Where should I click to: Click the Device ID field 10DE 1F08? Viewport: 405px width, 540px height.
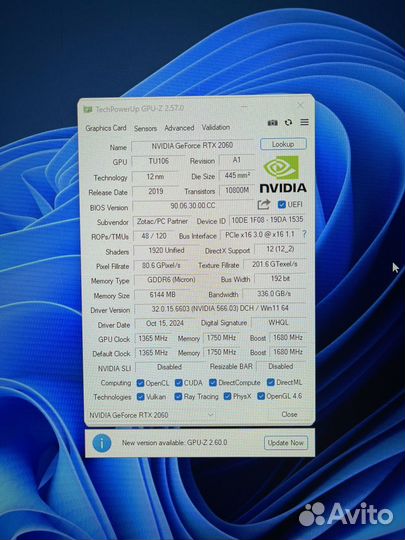click(x=267, y=220)
